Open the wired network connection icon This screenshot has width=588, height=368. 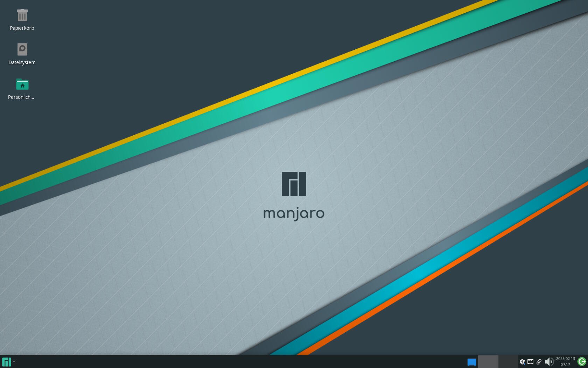point(531,362)
